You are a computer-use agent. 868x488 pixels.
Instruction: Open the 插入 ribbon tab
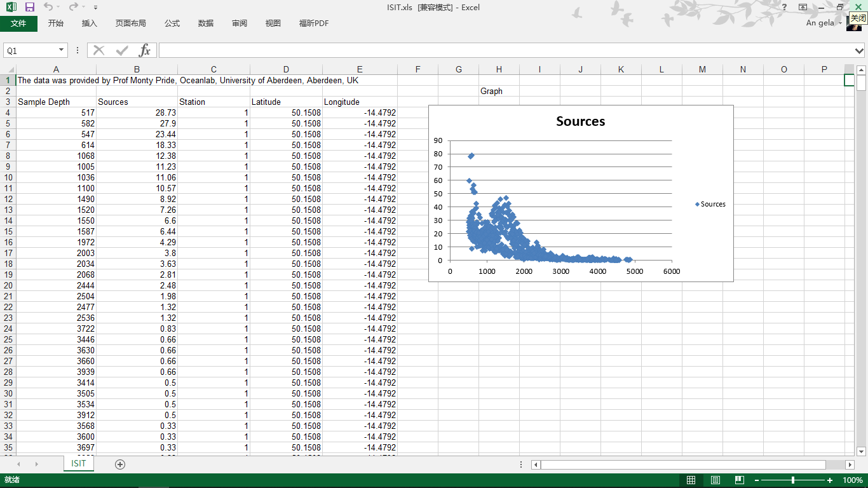(x=90, y=24)
